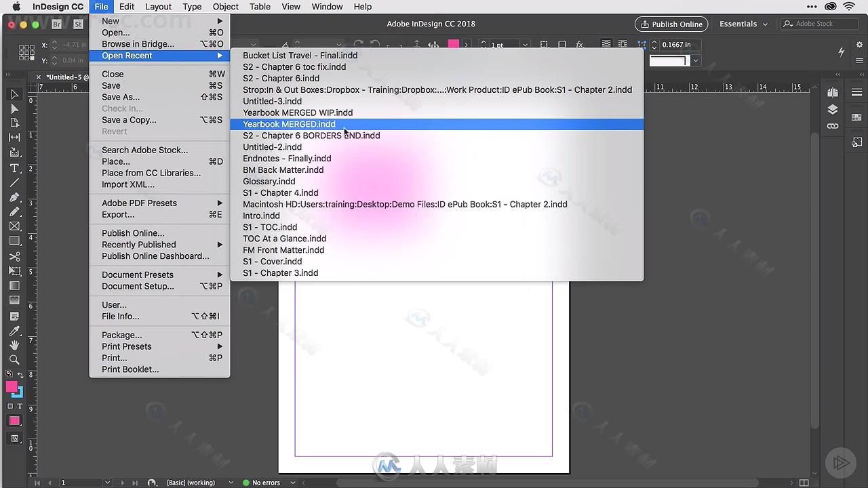Image resolution: width=868 pixels, height=488 pixels.
Task: Open Yearbook MERGED.indd from recent files
Action: [437, 124]
